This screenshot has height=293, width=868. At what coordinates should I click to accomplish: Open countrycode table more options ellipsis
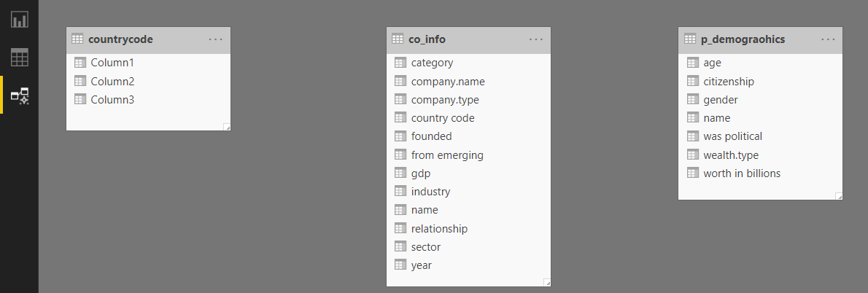216,39
